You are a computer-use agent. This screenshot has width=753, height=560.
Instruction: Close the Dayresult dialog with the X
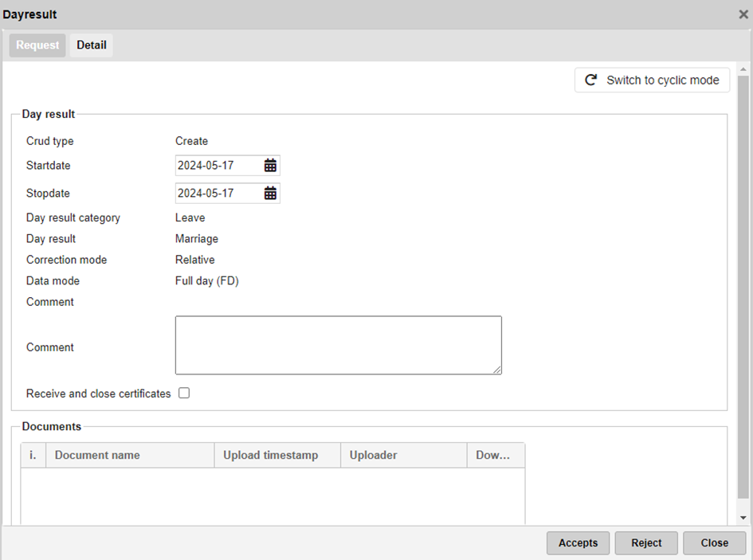[x=743, y=14]
